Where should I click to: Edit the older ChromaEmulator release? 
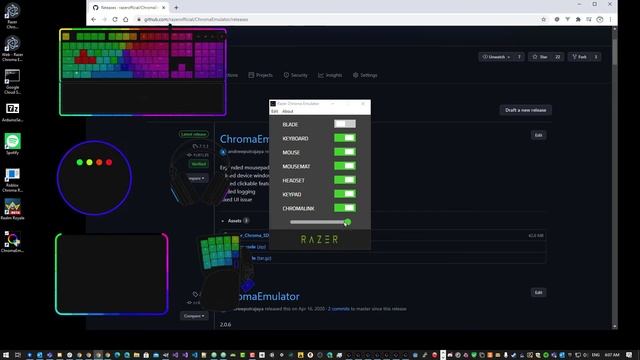(x=538, y=292)
